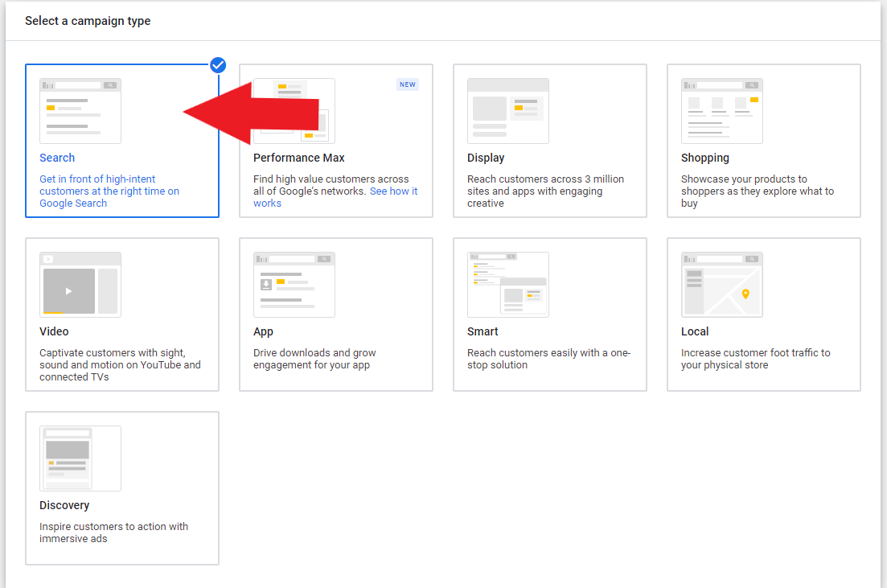Click the Video campaign play-button thumbnail
Image resolution: width=887 pixels, height=588 pixels.
pos(80,284)
